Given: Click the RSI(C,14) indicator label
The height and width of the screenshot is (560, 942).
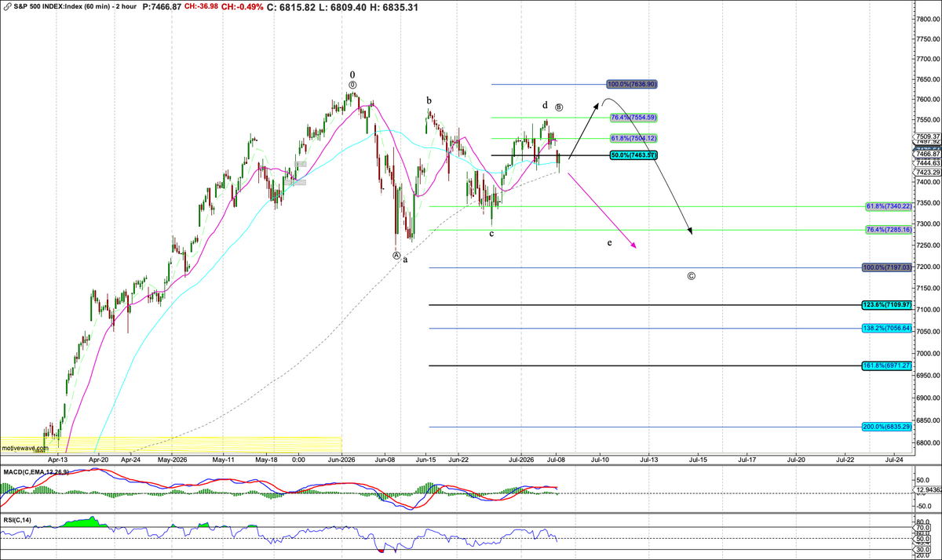Looking at the screenshot, I should pos(19,521).
